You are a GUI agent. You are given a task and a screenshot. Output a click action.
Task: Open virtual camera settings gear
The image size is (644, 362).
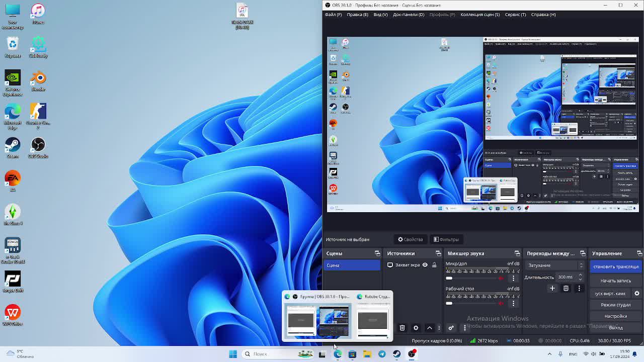coord(636,293)
